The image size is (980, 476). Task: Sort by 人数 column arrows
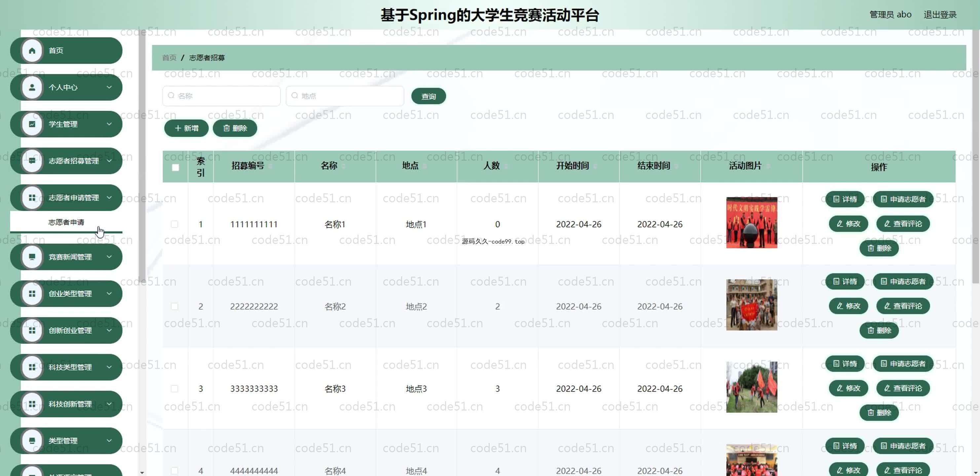tap(506, 166)
